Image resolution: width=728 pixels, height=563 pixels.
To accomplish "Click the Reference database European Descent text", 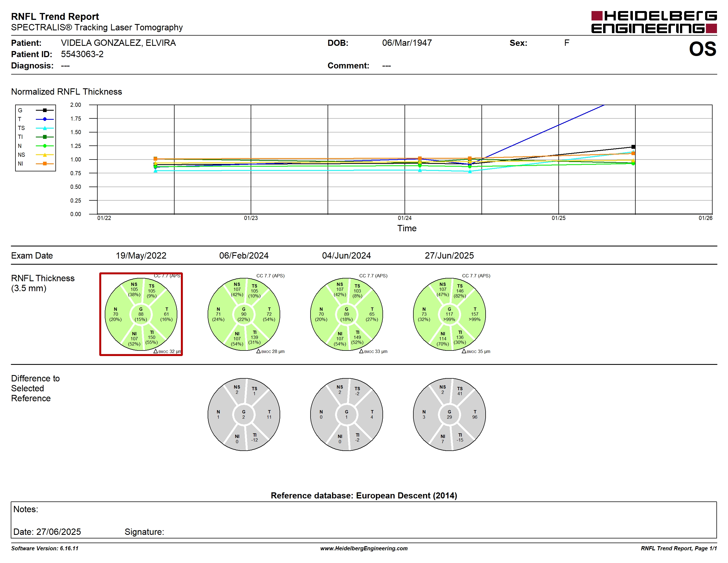I will tap(364, 495).
